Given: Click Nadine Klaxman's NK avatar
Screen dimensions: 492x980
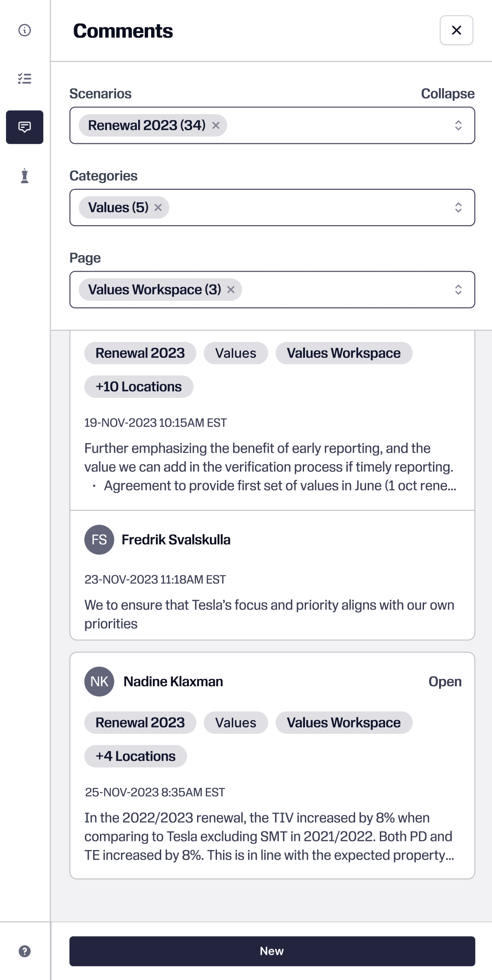Looking at the screenshot, I should coord(99,681).
